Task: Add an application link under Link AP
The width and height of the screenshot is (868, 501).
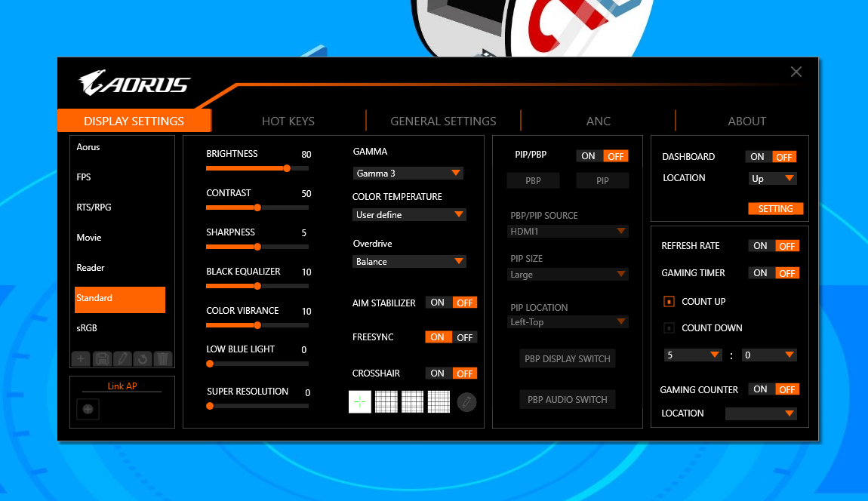Action: 88,409
